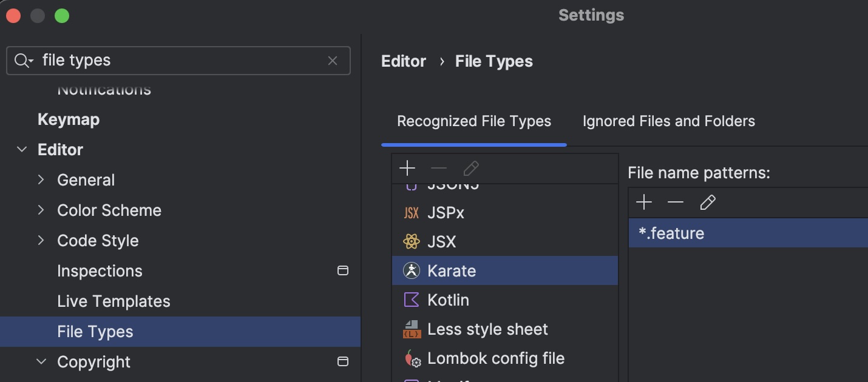Remove the selected file name pattern
This screenshot has width=868, height=382.
pos(676,202)
